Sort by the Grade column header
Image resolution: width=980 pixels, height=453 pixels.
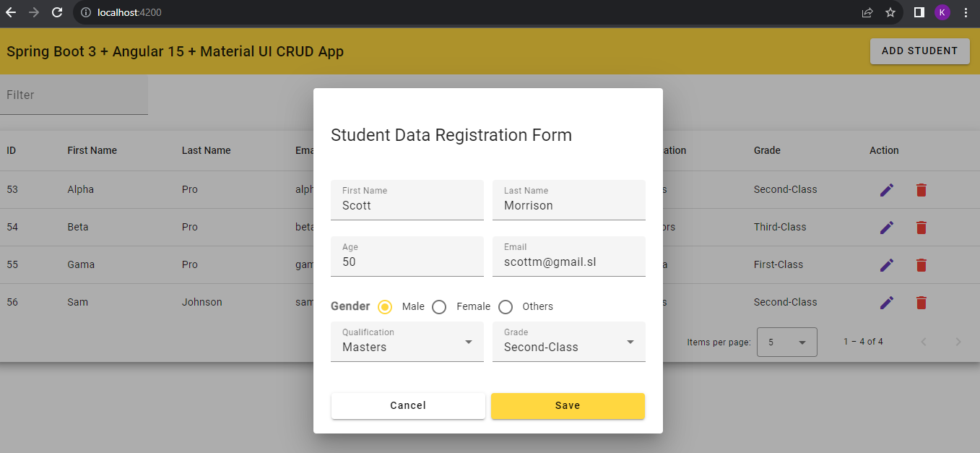pyautogui.click(x=767, y=151)
